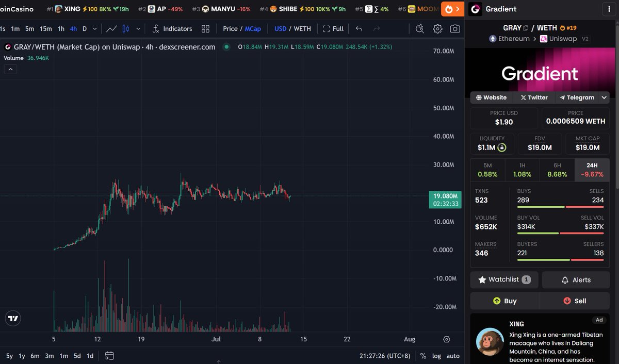Add GRAY to Watchlist
The image size is (619, 364).
(504, 279)
